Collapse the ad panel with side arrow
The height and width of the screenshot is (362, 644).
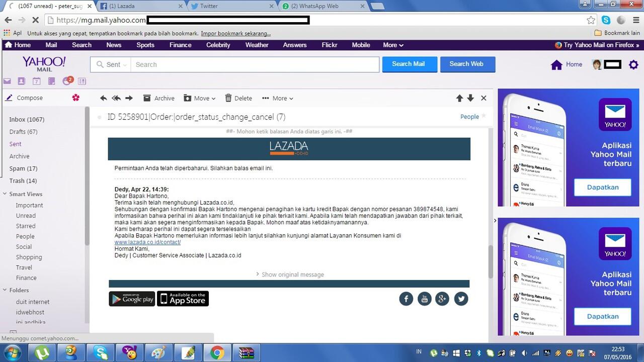point(495,220)
